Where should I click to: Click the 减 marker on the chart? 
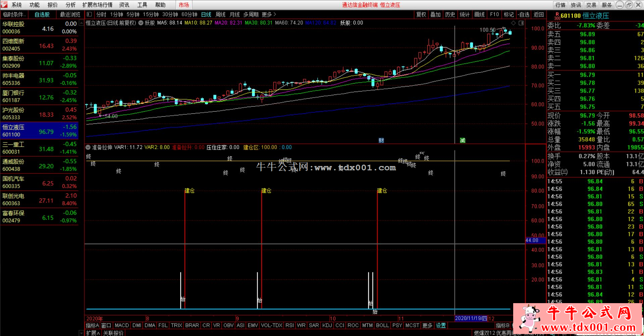[x=463, y=141]
